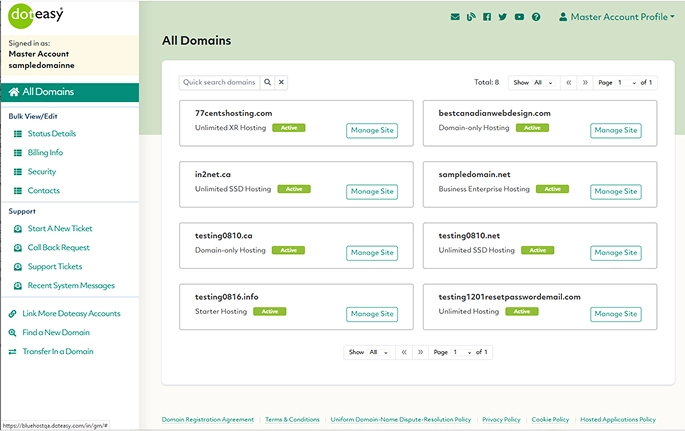Viewport: 685px width, 431px height.
Task: Open Hosted Applications Policy footer link
Action: click(618, 420)
